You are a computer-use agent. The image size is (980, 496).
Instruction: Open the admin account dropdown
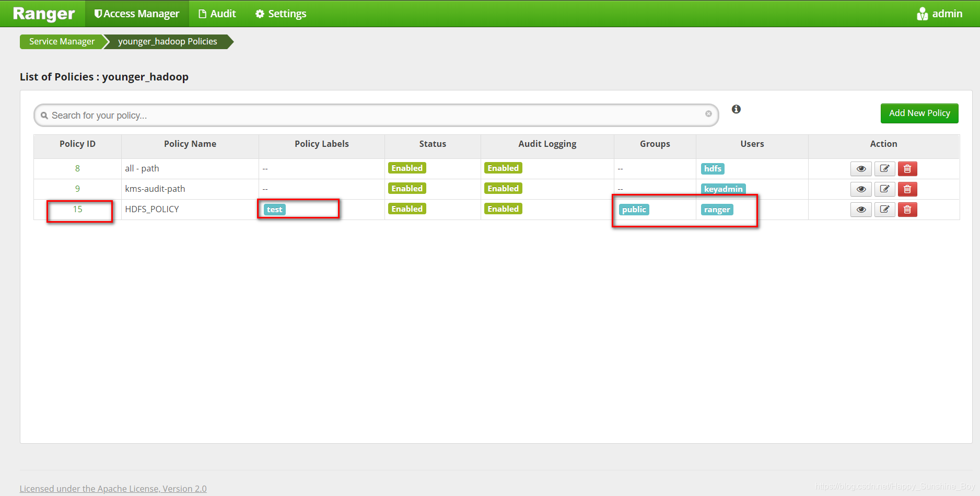click(x=947, y=14)
